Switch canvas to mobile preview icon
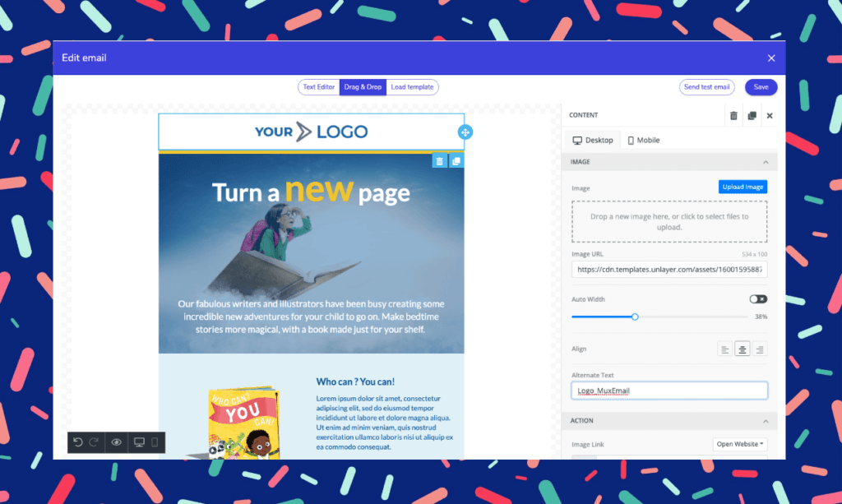 [155, 442]
